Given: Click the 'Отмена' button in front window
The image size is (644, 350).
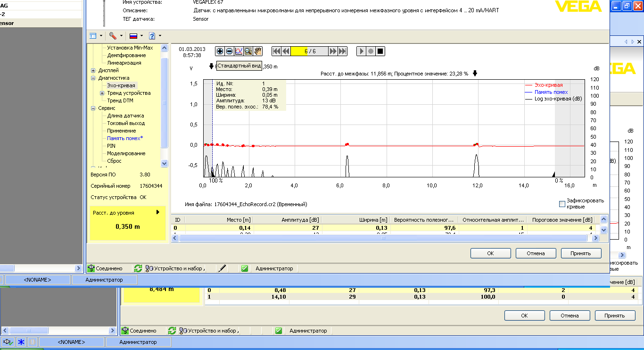Looking at the screenshot, I should [x=536, y=253].
